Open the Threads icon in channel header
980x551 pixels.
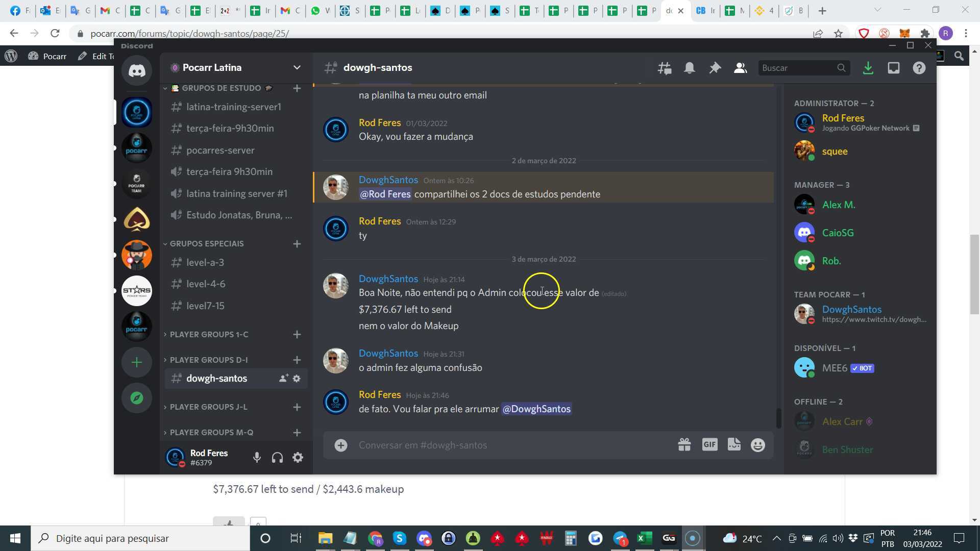point(664,68)
